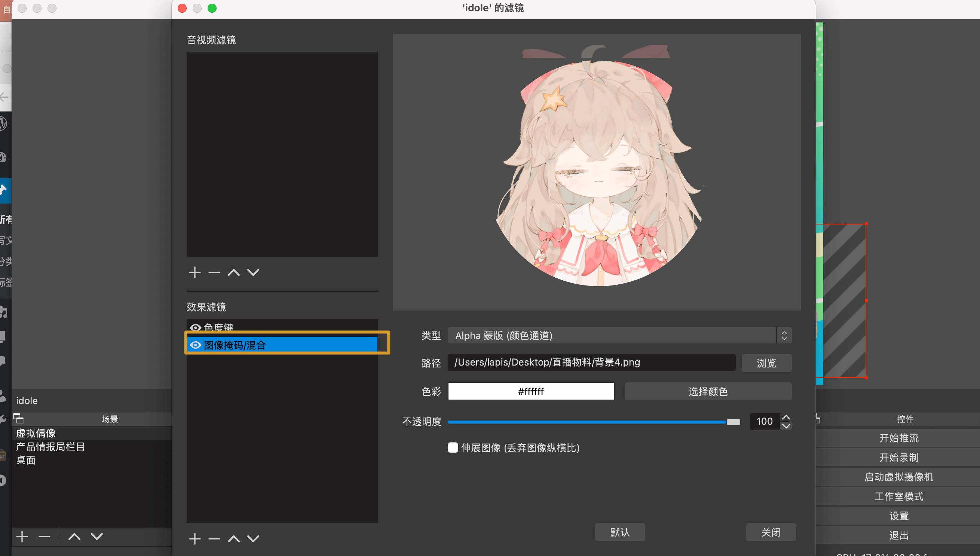Select the 产品情报局栏目 scene
Image resolution: width=980 pixels, height=556 pixels.
pyautogui.click(x=50, y=446)
